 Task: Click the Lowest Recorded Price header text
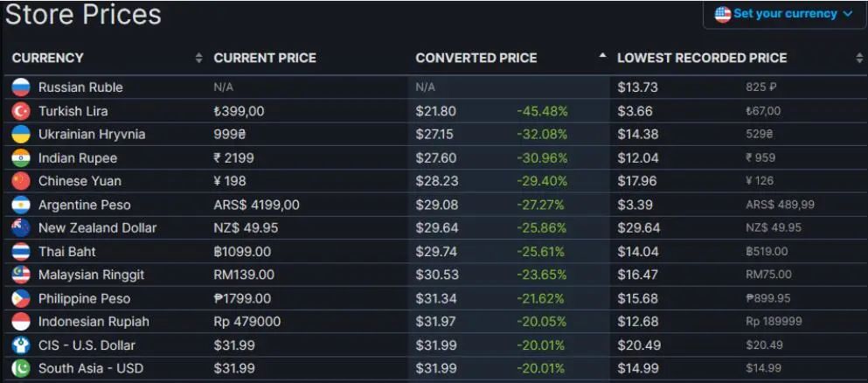702,59
